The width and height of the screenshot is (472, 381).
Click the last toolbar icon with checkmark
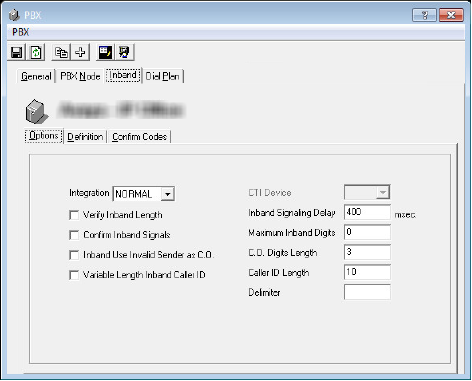click(125, 52)
